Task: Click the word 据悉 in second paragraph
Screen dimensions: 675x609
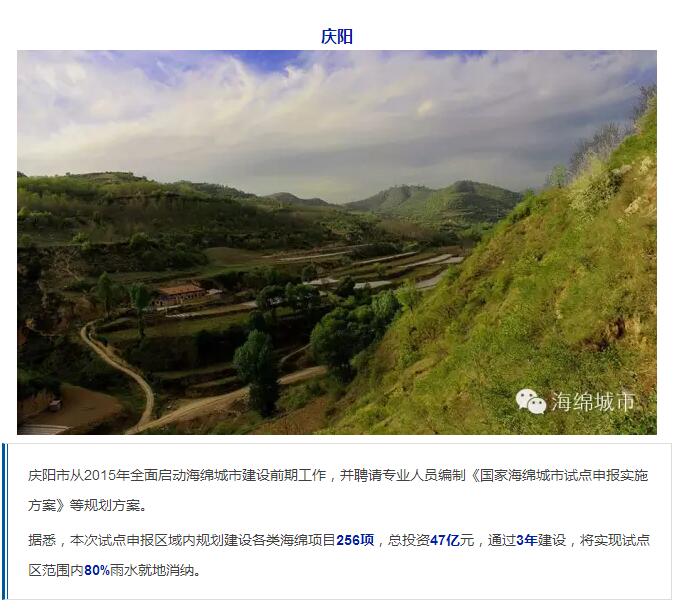Action: [x=42, y=540]
